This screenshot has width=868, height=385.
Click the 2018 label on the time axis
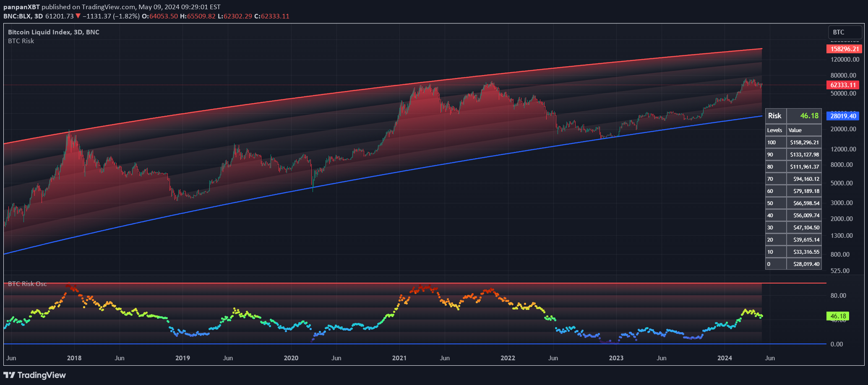click(x=74, y=358)
